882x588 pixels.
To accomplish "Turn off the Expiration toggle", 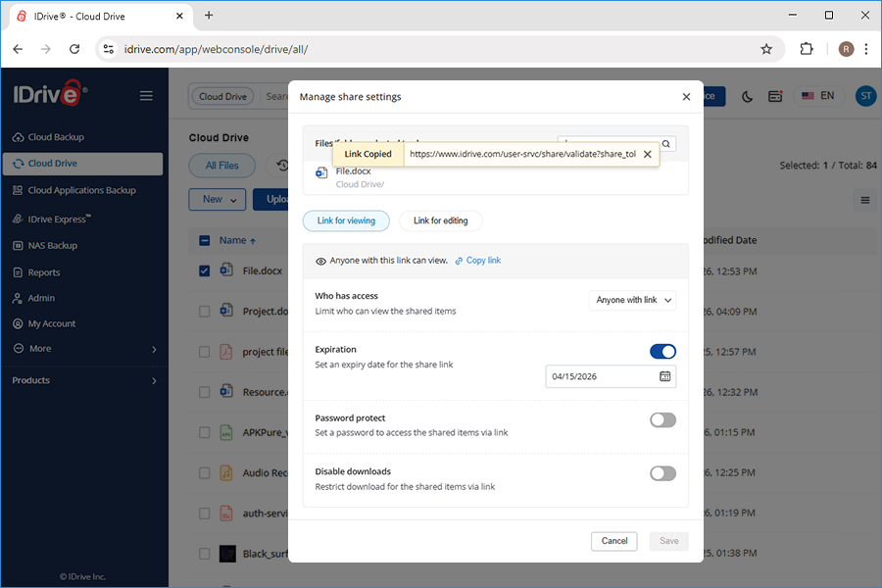I will click(662, 352).
